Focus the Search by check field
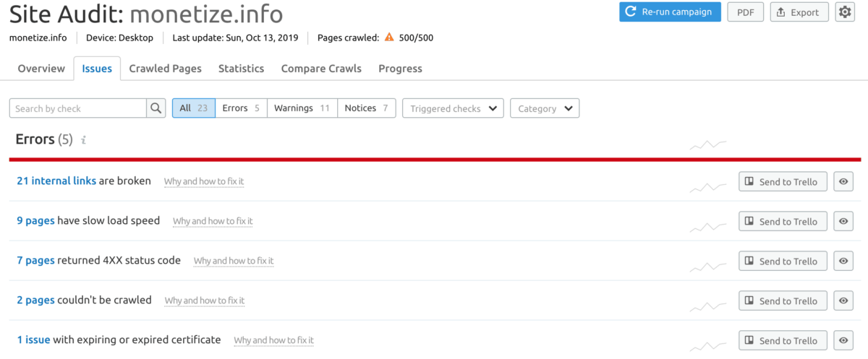868x359 pixels. 78,108
